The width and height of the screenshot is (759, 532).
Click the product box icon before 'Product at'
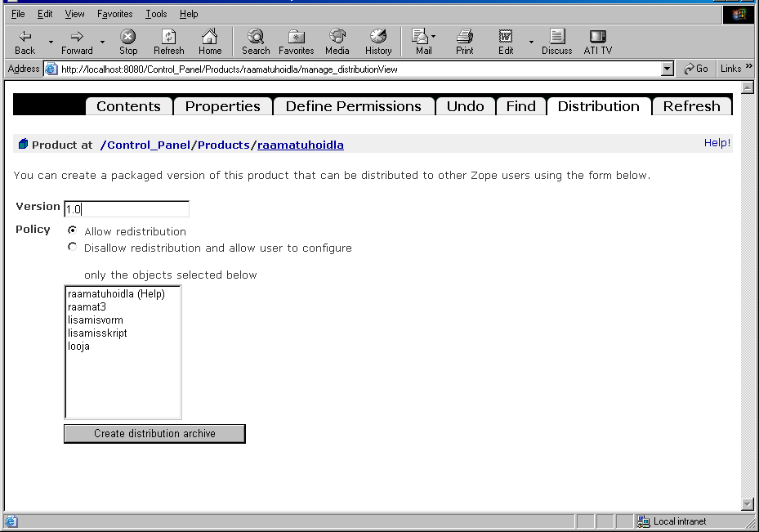(x=23, y=144)
